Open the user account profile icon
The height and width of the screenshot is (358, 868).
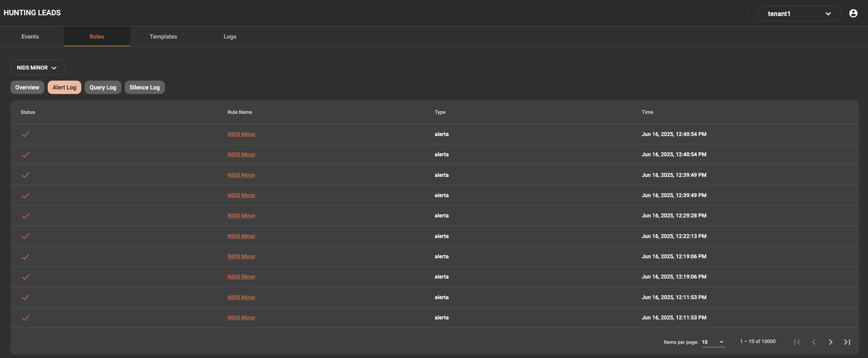(x=853, y=13)
